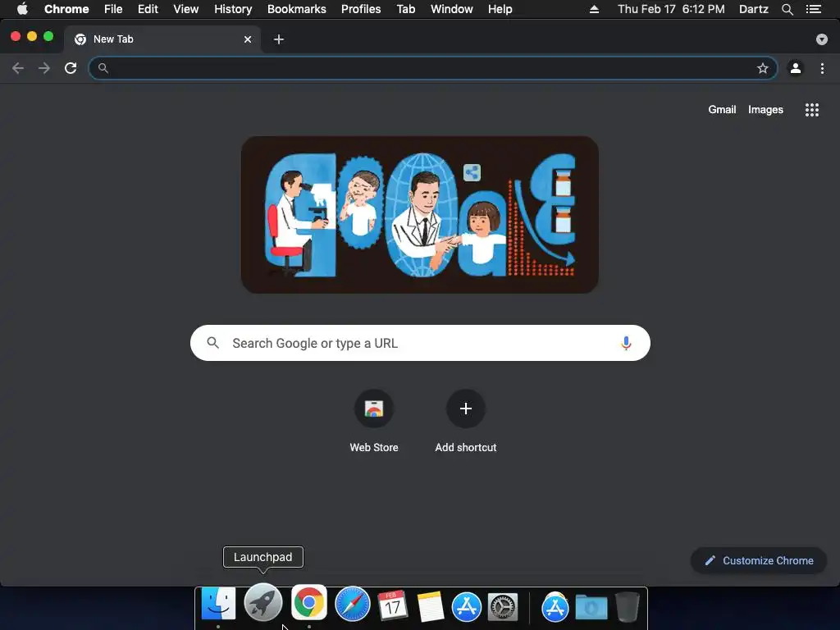
Task: Launch Launchpad from the Dock
Action: [263, 603]
